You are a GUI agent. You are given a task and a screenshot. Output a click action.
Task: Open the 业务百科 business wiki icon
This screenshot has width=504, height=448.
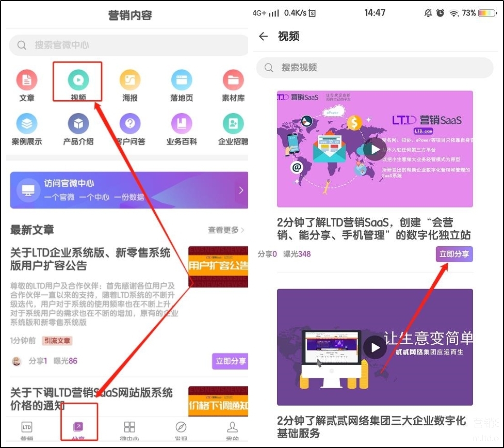pyautogui.click(x=181, y=124)
